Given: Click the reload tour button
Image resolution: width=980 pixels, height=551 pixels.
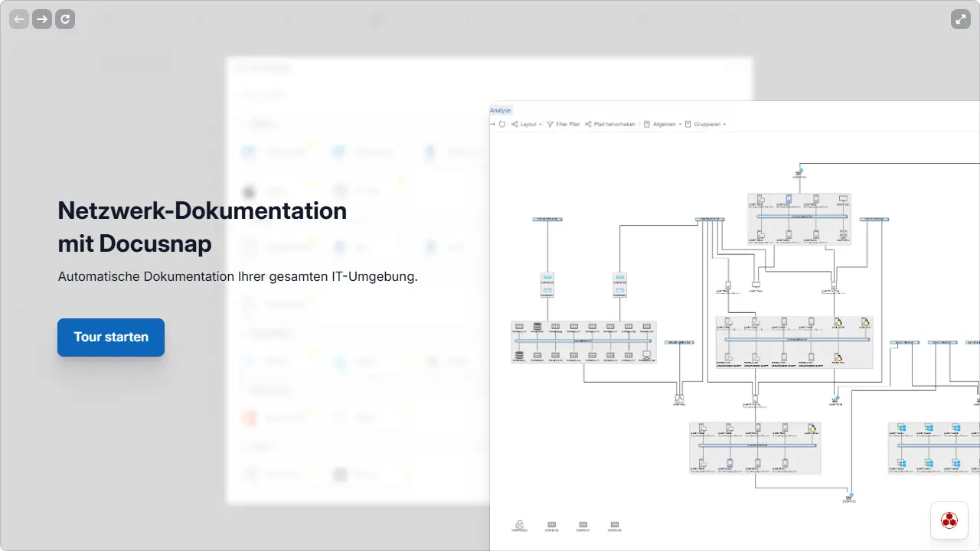Looking at the screenshot, I should coord(65,19).
